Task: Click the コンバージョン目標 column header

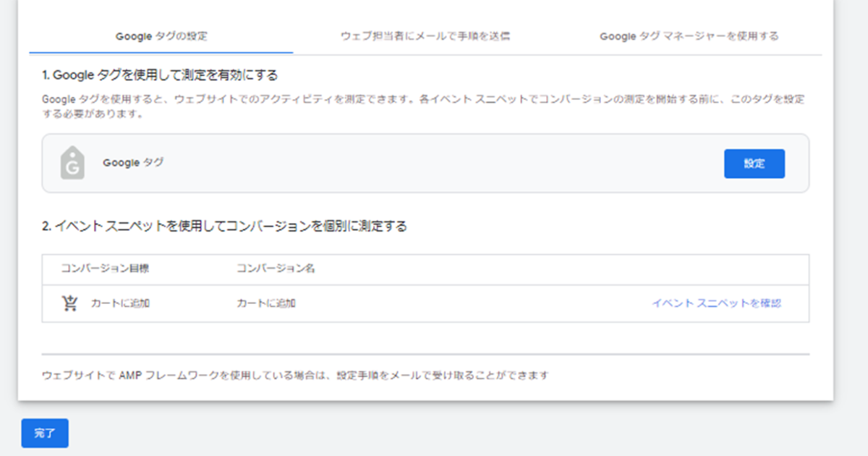Action: 106,269
